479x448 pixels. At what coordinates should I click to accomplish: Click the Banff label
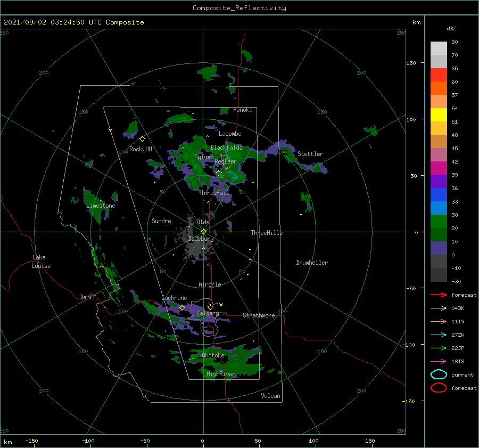88,297
